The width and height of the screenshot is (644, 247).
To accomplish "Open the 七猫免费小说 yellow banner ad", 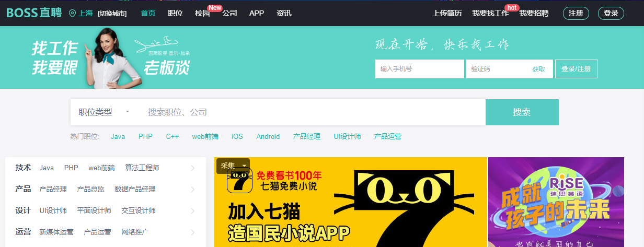I will [351, 202].
